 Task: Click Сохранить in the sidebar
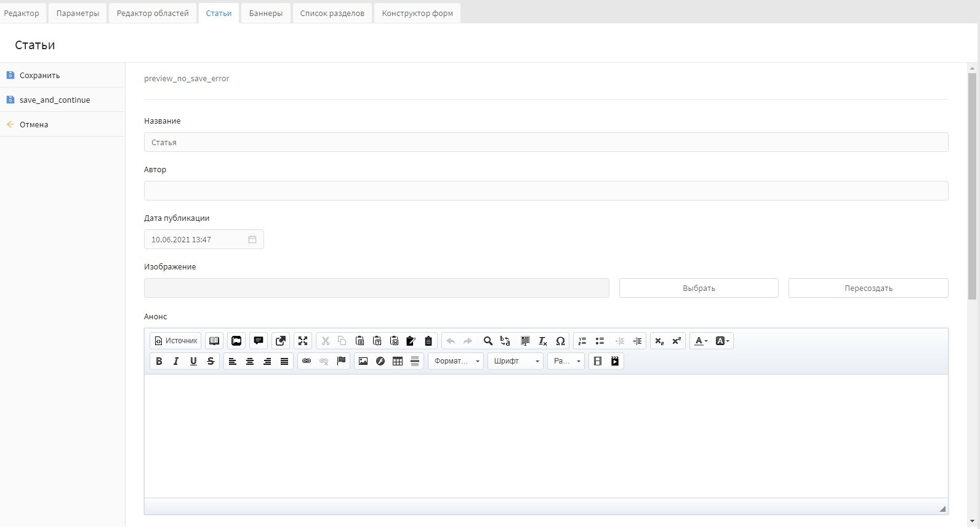(x=39, y=76)
